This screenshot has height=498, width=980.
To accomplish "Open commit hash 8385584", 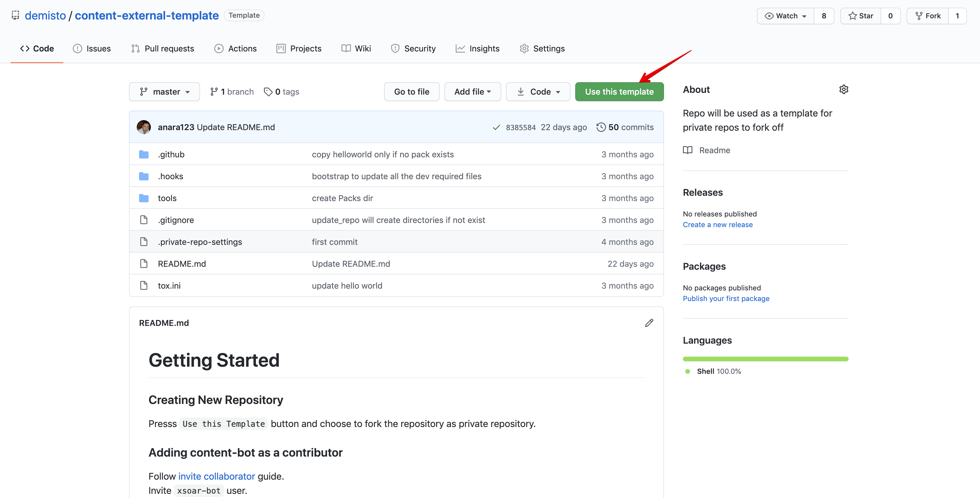I will point(521,127).
